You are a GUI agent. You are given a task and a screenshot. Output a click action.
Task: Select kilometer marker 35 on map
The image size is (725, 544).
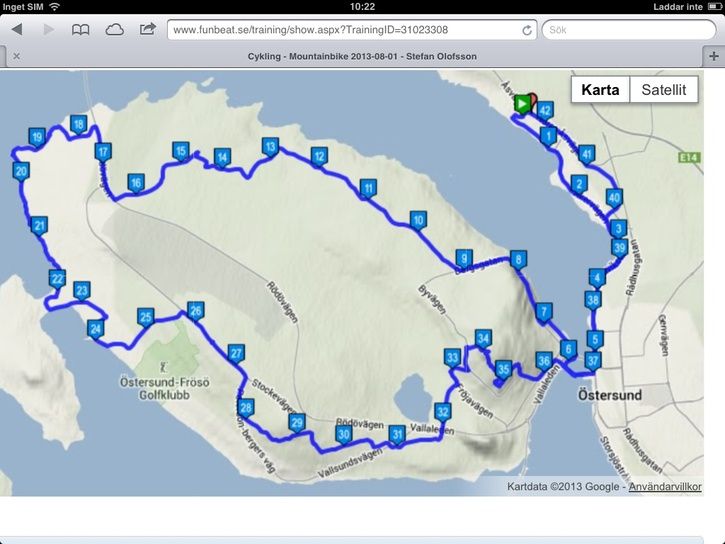pos(503,371)
